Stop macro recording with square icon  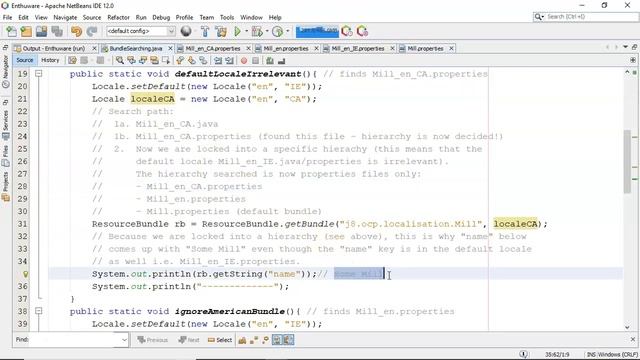[x=256, y=60]
